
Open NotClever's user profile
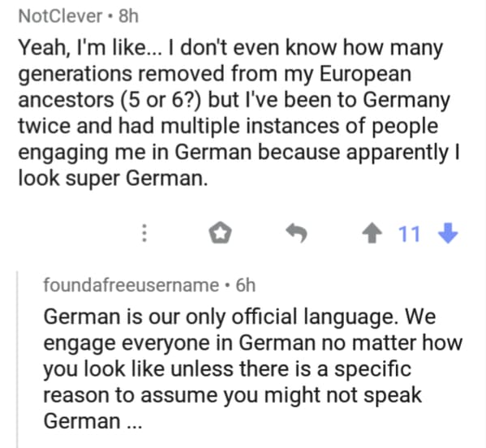60,15
